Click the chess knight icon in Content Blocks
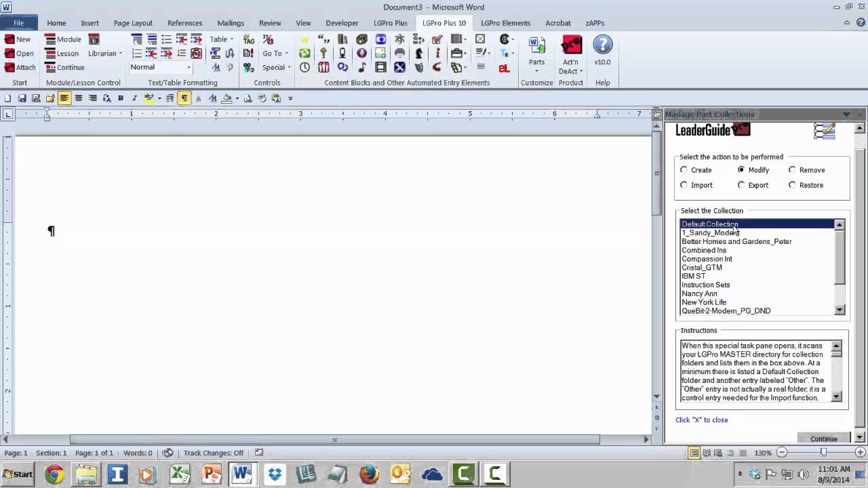 [419, 54]
